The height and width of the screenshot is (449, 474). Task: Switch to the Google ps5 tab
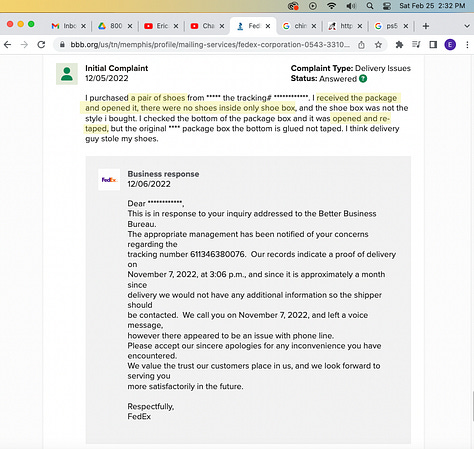point(386,26)
